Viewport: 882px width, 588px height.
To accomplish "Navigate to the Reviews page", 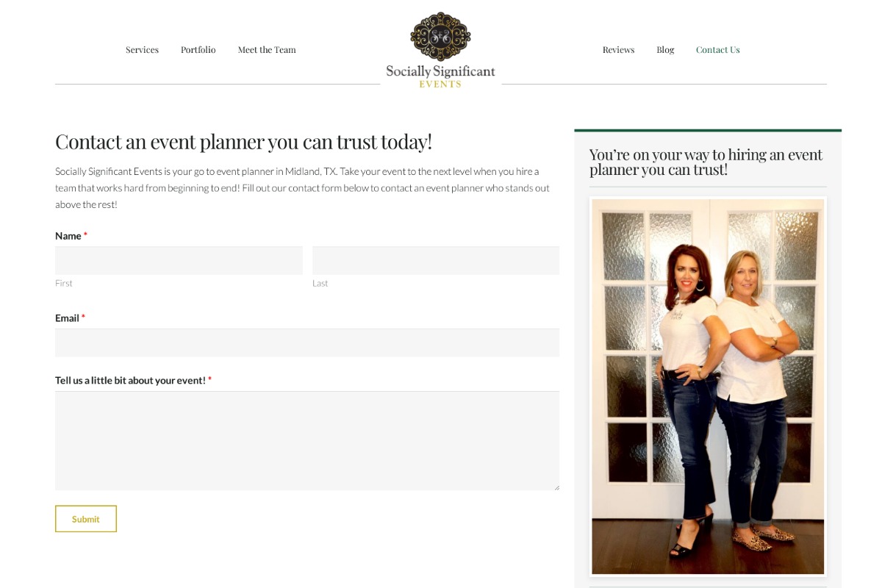I will [618, 50].
